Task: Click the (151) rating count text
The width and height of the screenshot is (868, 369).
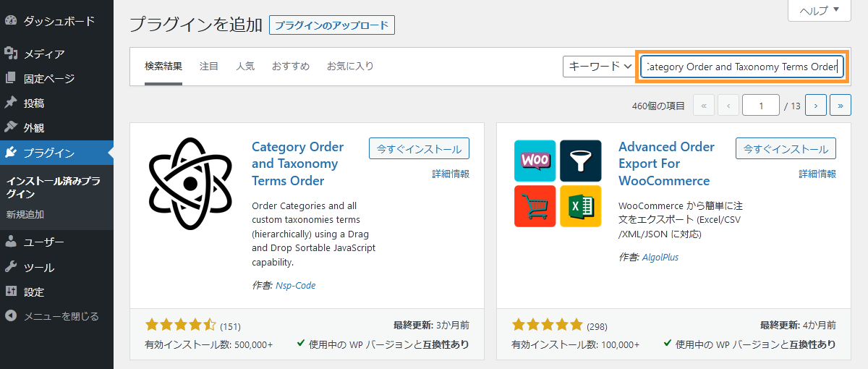Action: pos(230,326)
